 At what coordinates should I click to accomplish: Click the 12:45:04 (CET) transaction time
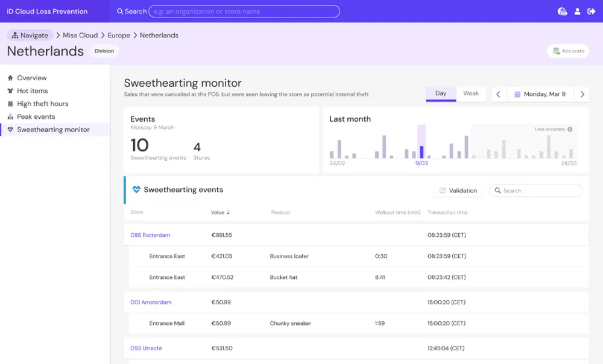pyautogui.click(x=446, y=348)
